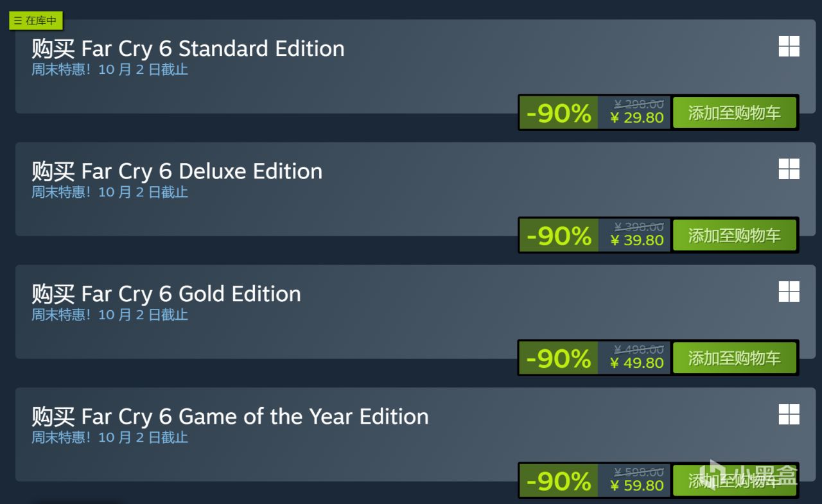Add Game of the Year Edition to cart
This screenshot has height=504, width=822.
(x=735, y=481)
